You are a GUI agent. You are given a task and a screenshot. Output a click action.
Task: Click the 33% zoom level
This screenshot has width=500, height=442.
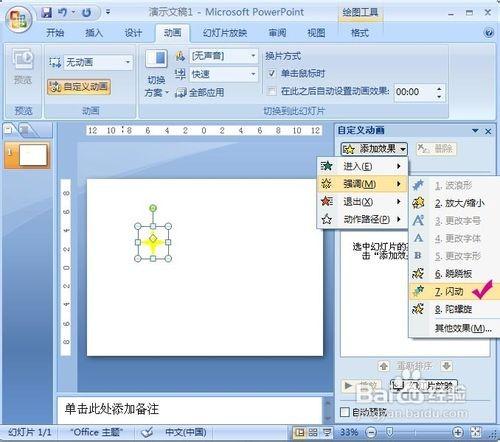[x=349, y=433]
